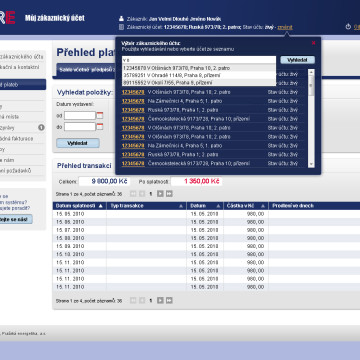
Task: Click 'Vyhledat položky:' section heading
Action: pyautogui.click(x=85, y=92)
